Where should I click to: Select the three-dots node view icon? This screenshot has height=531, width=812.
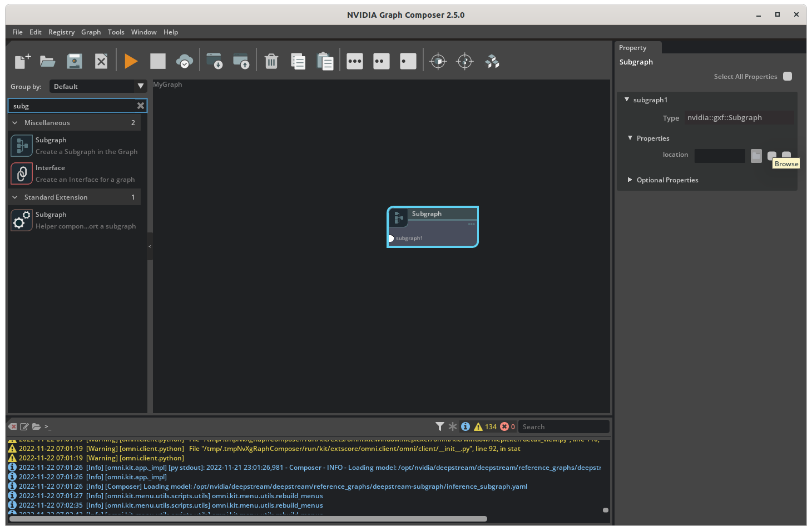(x=355, y=61)
